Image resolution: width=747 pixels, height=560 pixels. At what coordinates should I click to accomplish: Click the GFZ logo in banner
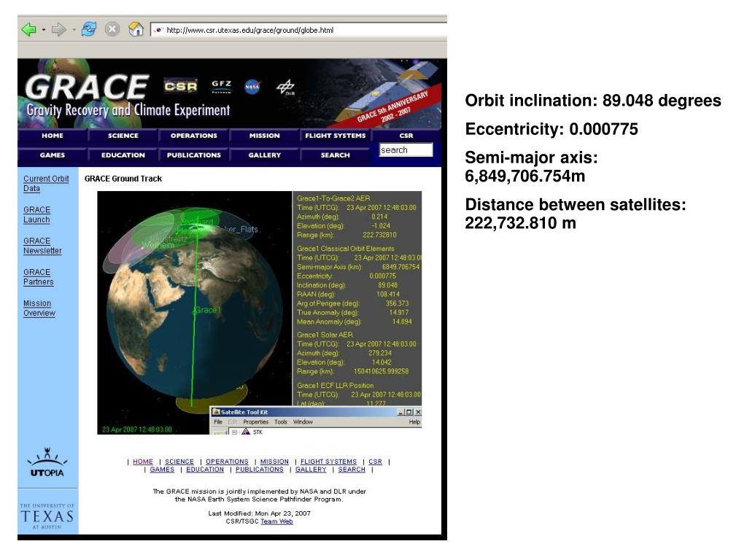point(222,86)
